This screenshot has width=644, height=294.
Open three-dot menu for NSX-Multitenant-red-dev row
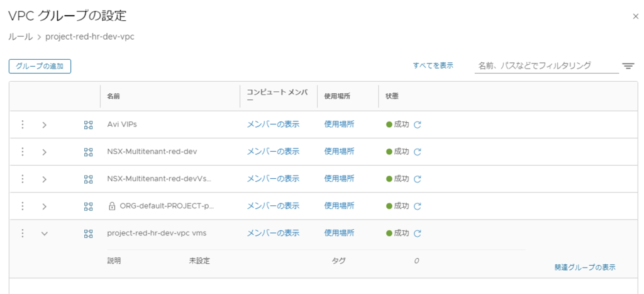[x=23, y=152]
